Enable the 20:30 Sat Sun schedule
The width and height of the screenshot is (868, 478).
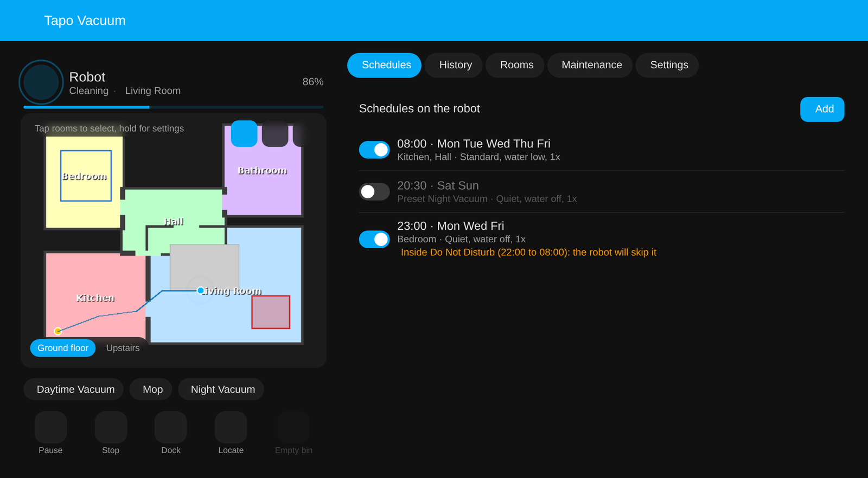point(374,192)
